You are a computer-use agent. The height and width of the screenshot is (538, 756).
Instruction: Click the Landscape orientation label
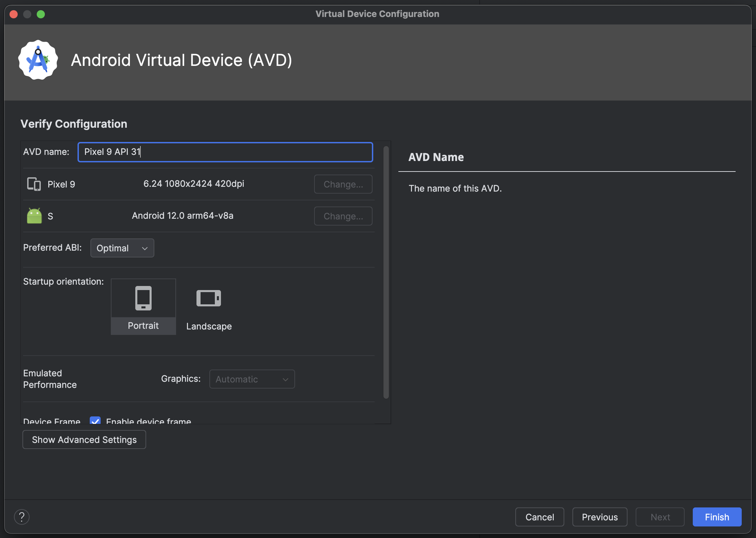click(x=209, y=326)
